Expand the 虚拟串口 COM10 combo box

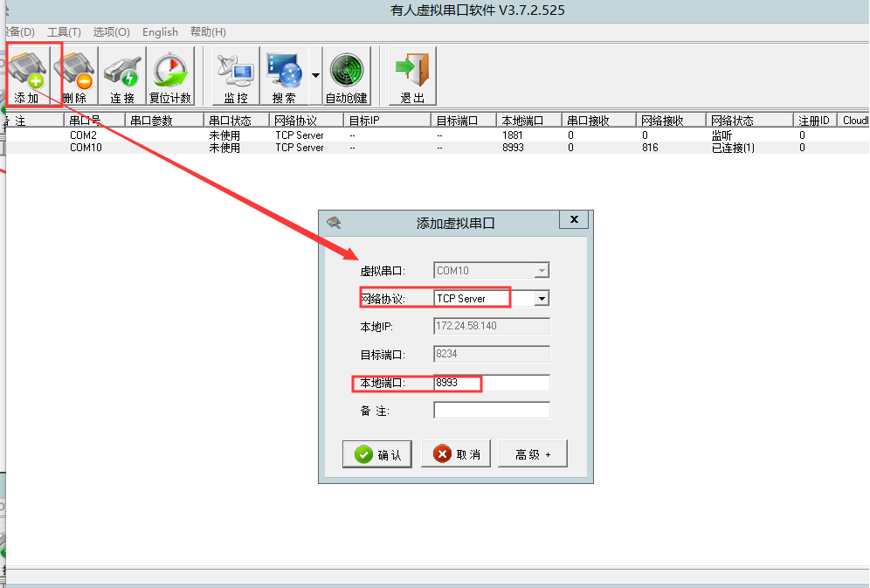[542, 271]
